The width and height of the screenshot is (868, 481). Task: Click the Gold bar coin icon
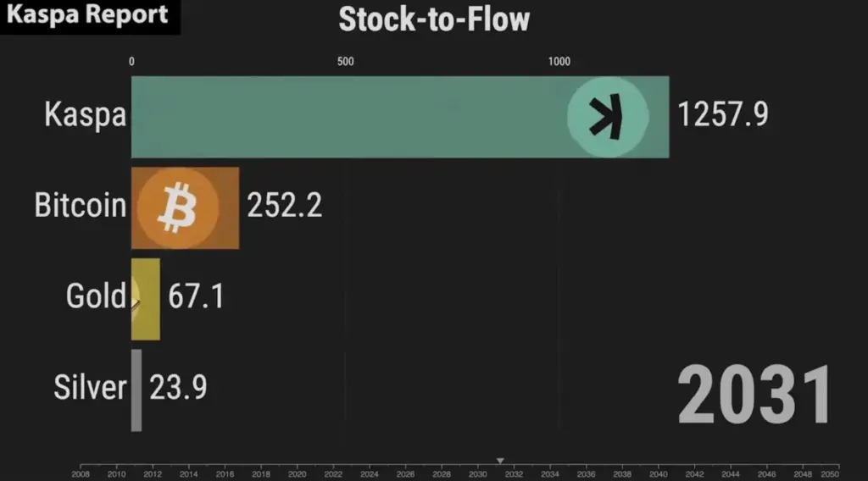tap(136, 298)
